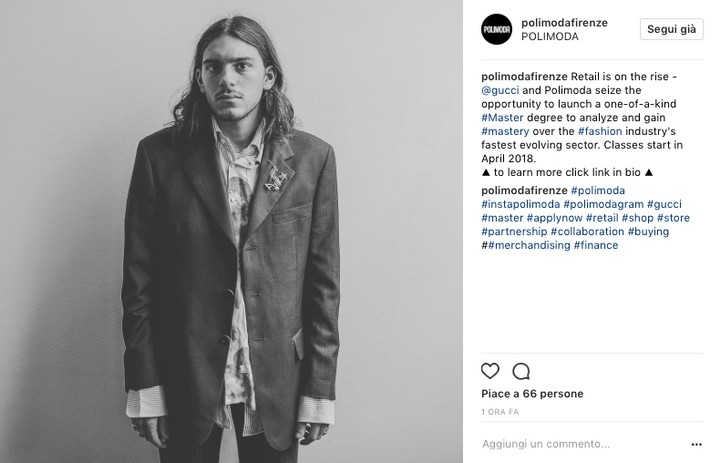This screenshot has width=720, height=463.
Task: Open polimodafirenze username in post header
Action: click(x=564, y=23)
